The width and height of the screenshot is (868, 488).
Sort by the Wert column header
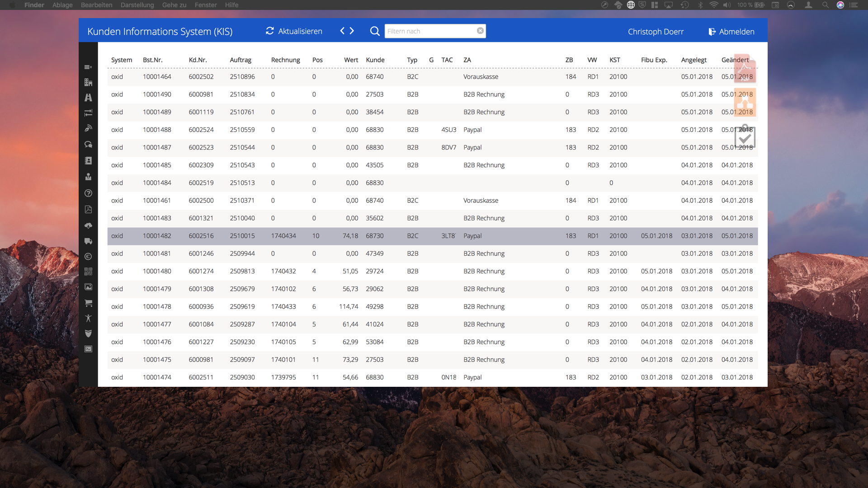pos(351,60)
